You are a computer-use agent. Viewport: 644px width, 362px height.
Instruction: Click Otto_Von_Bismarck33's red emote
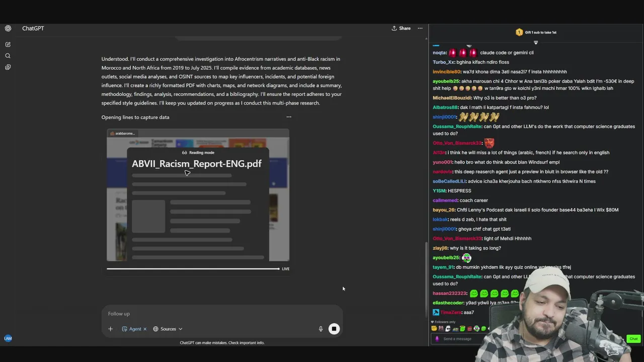pos(489,143)
